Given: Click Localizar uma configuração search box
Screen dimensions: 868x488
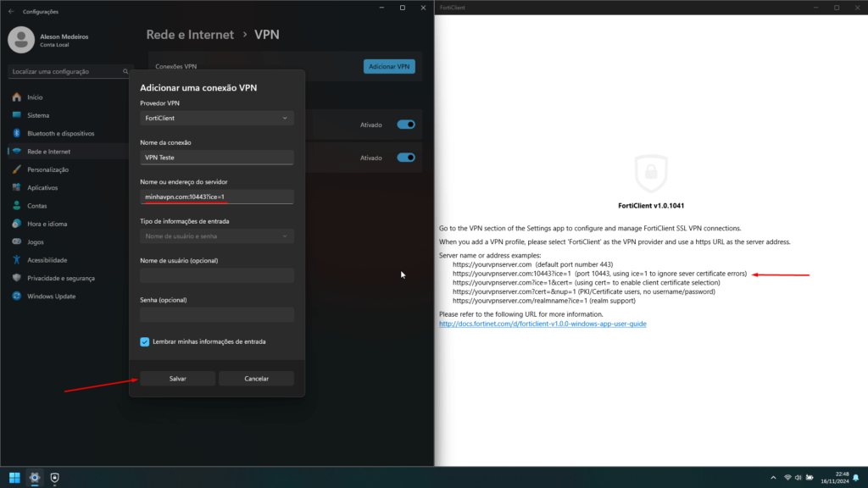Looking at the screenshot, I should coord(70,71).
